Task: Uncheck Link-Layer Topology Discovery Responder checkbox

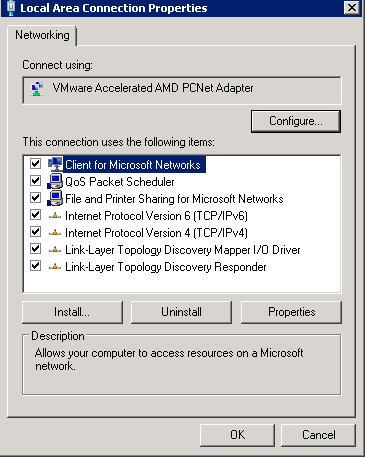Action: point(35,266)
